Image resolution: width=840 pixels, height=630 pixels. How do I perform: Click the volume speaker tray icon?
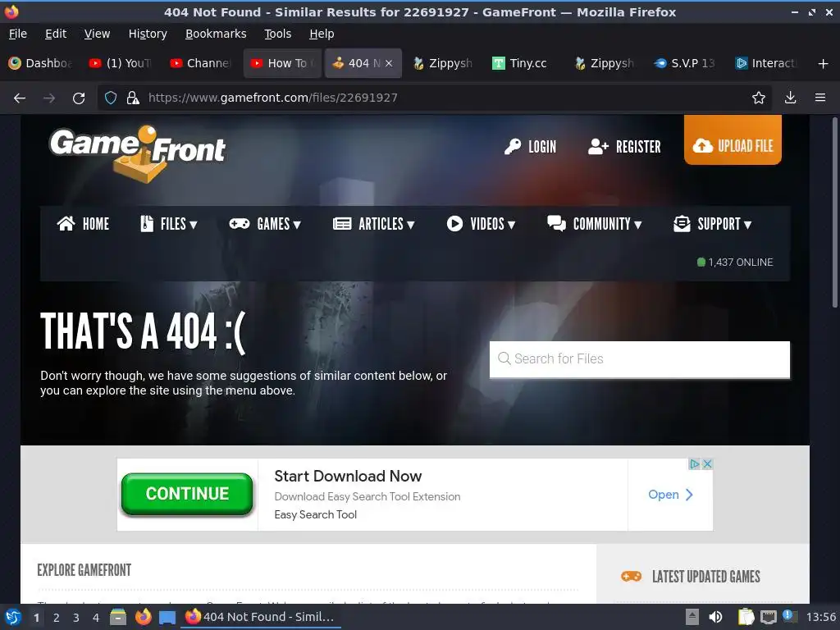(x=715, y=617)
